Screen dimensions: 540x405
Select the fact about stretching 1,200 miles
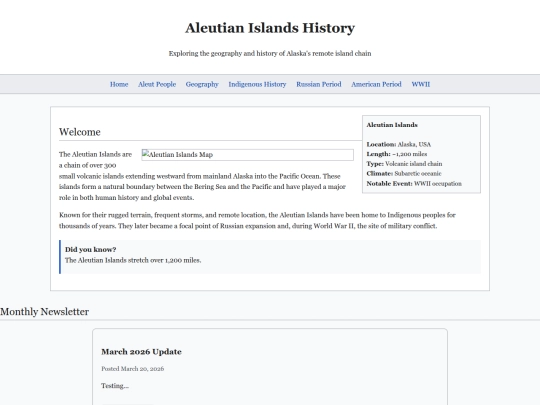click(133, 260)
